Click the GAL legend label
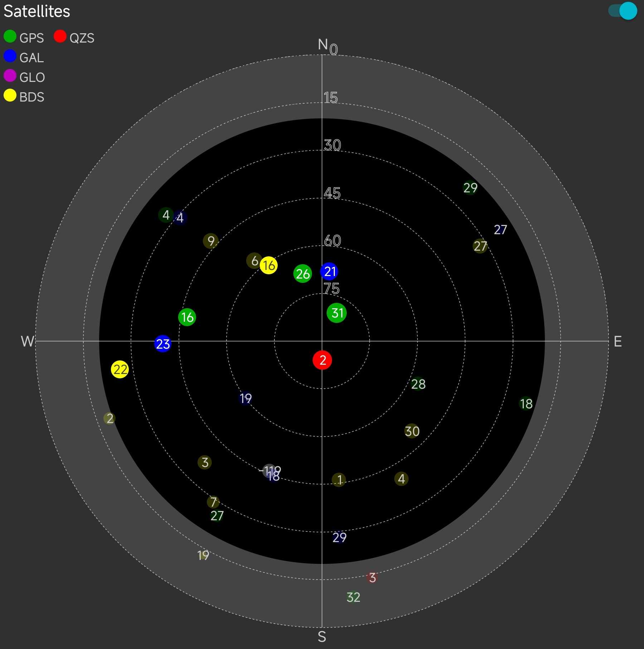Image resolution: width=644 pixels, height=649 pixels. point(31,58)
